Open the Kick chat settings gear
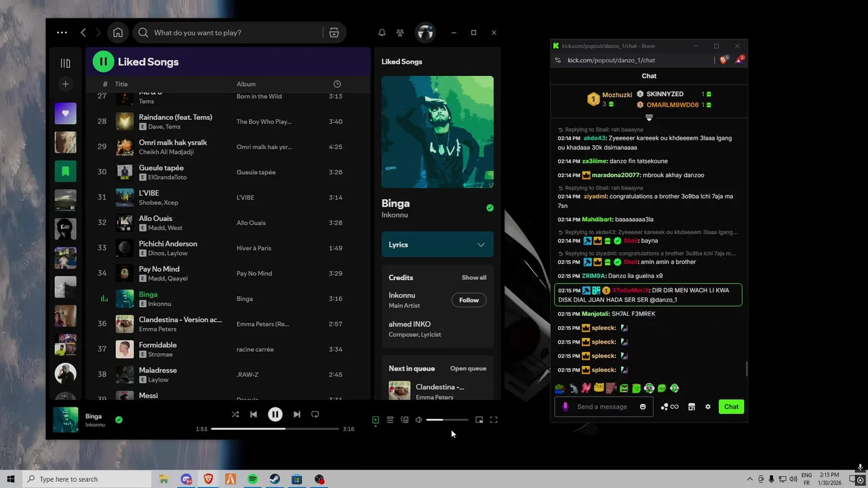Image resolution: width=868 pixels, height=488 pixels. coord(708,407)
